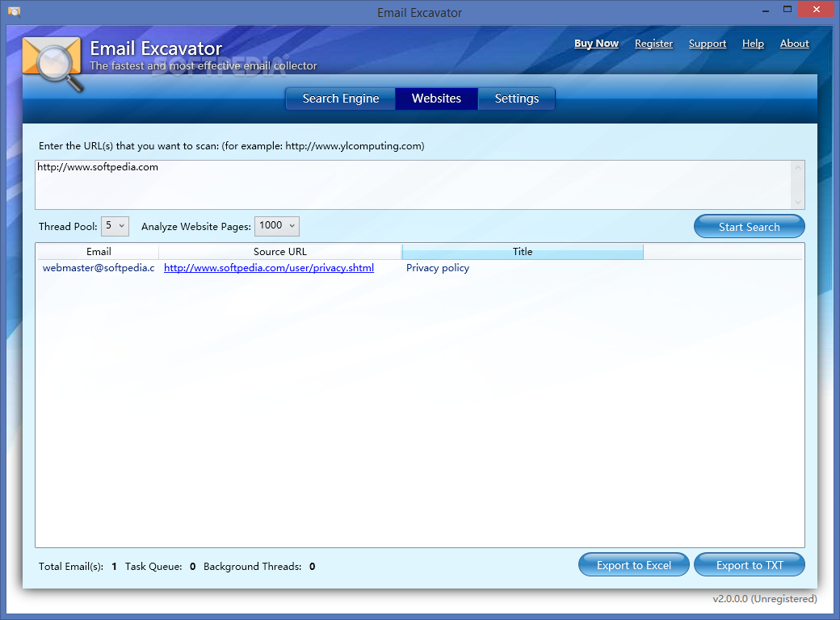840x620 pixels.
Task: Switch to the Search Engine tab
Action: (341, 98)
